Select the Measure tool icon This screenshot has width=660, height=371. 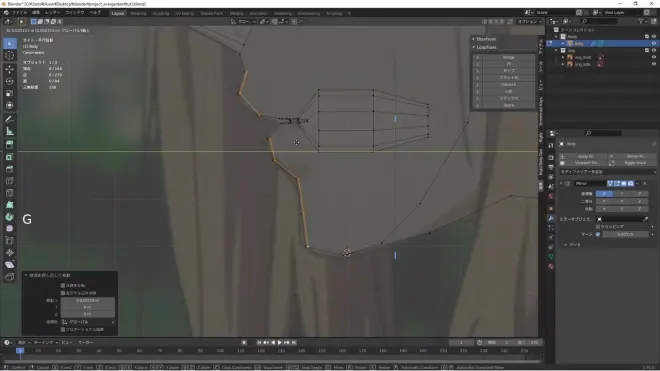click(10, 132)
